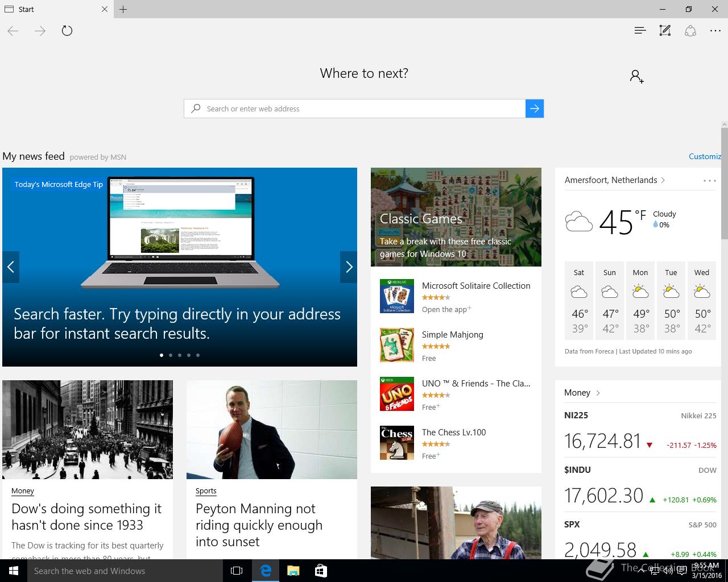Show the next carousel slide
The height and width of the screenshot is (582, 728).
(349, 267)
